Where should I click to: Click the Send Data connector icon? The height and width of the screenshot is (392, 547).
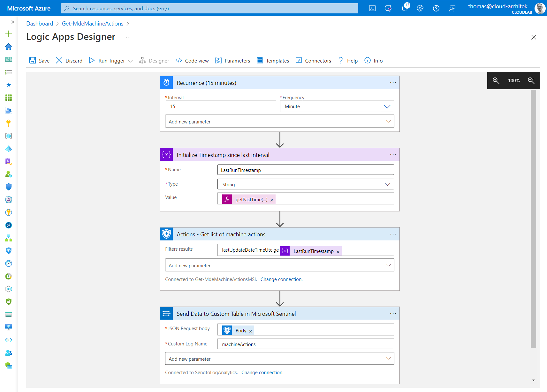[x=166, y=314]
